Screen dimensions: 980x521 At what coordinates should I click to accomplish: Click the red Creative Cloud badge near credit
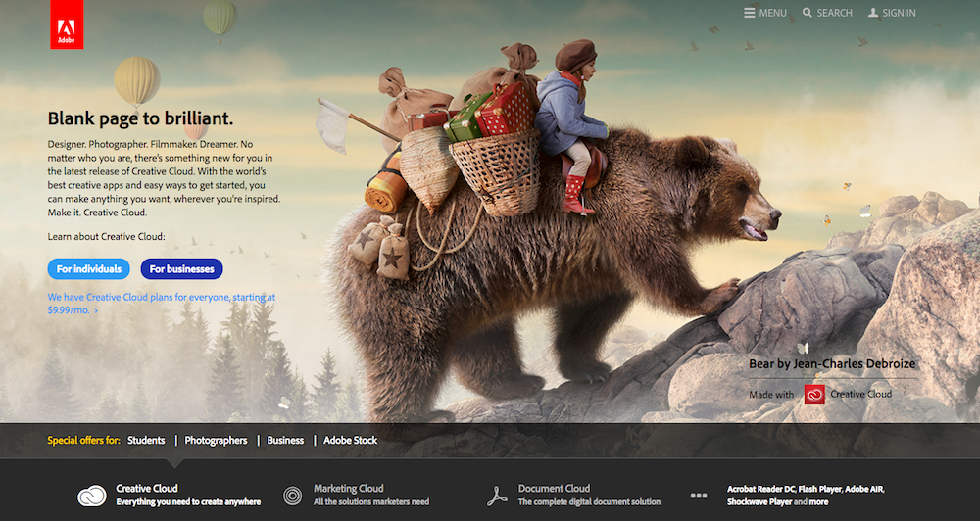coord(814,395)
